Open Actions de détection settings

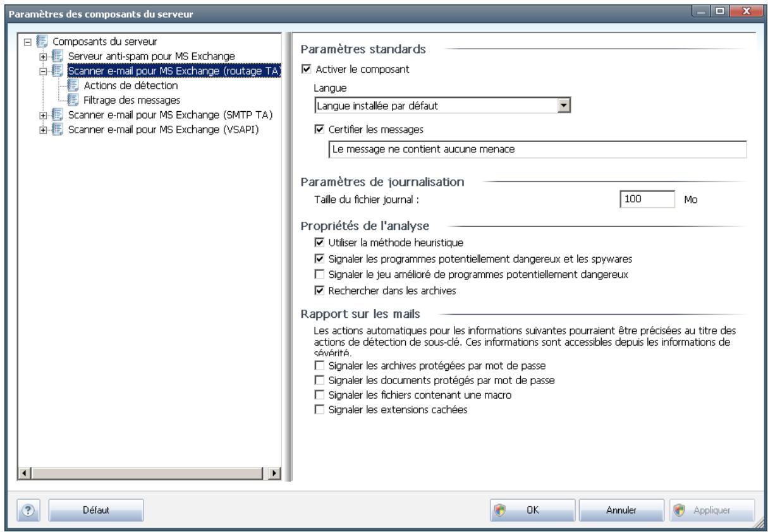coord(130,85)
